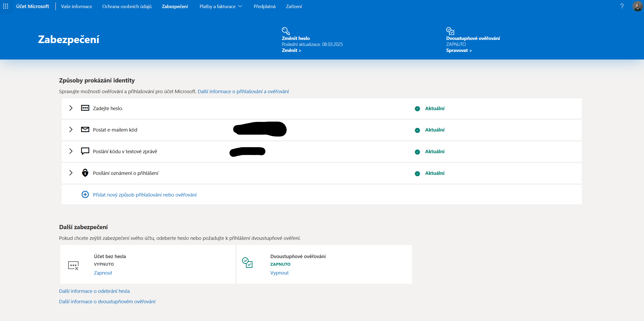Screen dimensions: 644x321
Task: Open Další informace o odebrání hesla link
Action: pyautogui.click(x=94, y=291)
